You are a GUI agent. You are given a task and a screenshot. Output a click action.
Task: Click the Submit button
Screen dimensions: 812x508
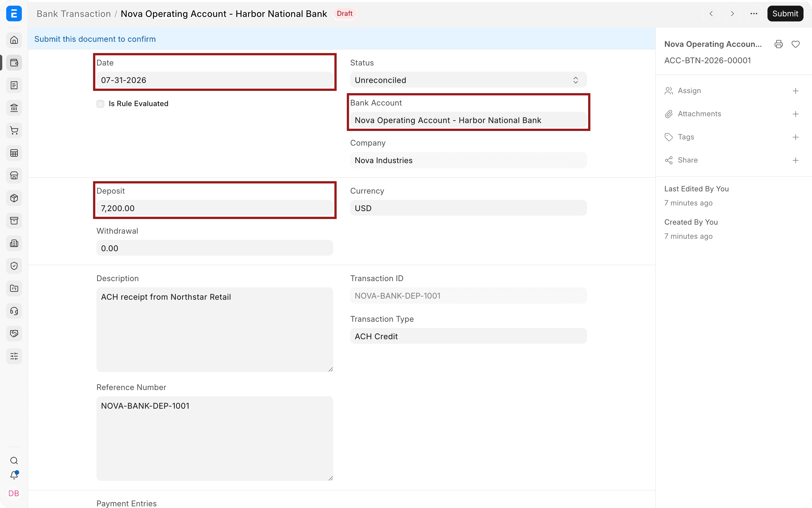click(785, 14)
